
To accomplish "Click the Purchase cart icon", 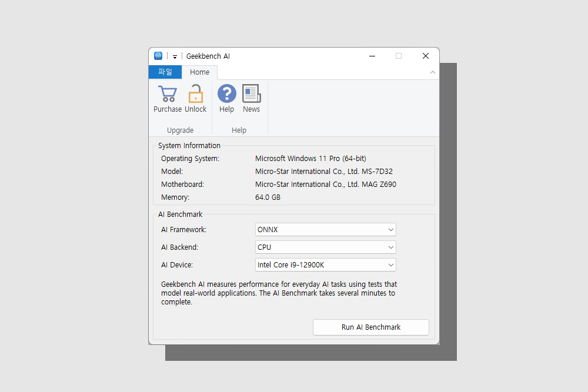I will coord(167,93).
